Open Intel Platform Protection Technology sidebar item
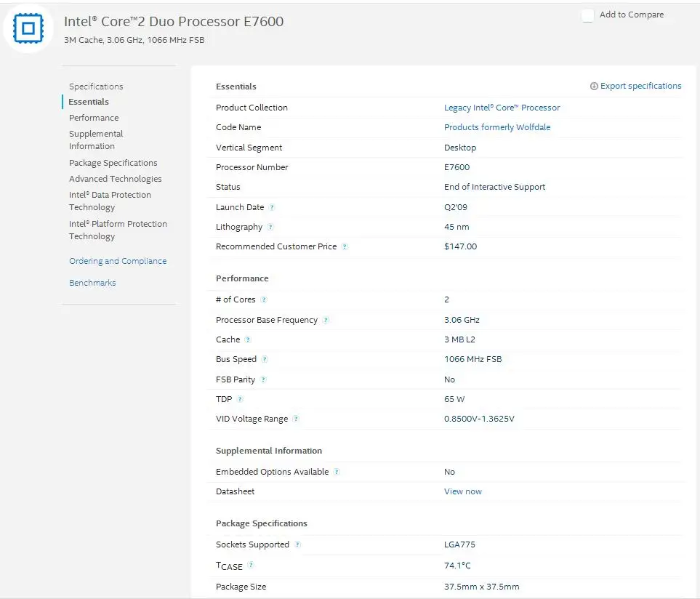 click(118, 230)
